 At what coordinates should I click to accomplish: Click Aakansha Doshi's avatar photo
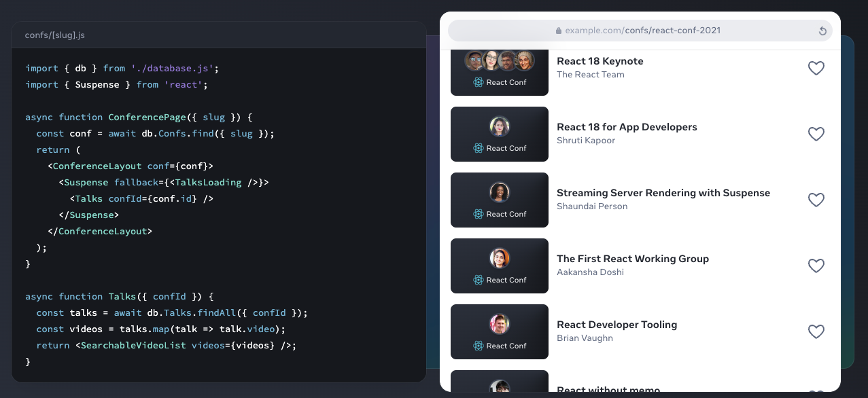[500, 258]
